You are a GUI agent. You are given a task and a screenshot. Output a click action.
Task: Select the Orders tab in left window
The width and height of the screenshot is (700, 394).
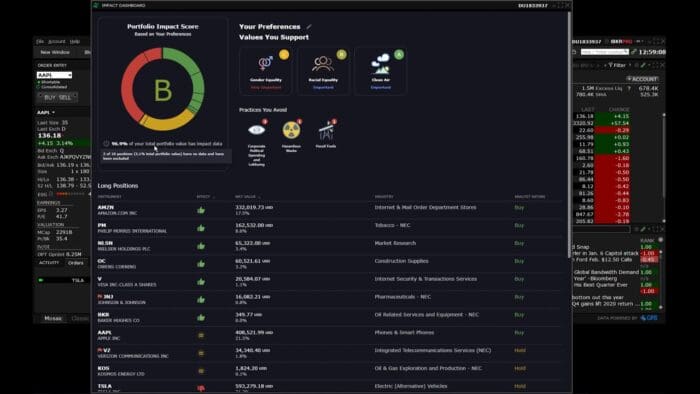pyautogui.click(x=75, y=263)
